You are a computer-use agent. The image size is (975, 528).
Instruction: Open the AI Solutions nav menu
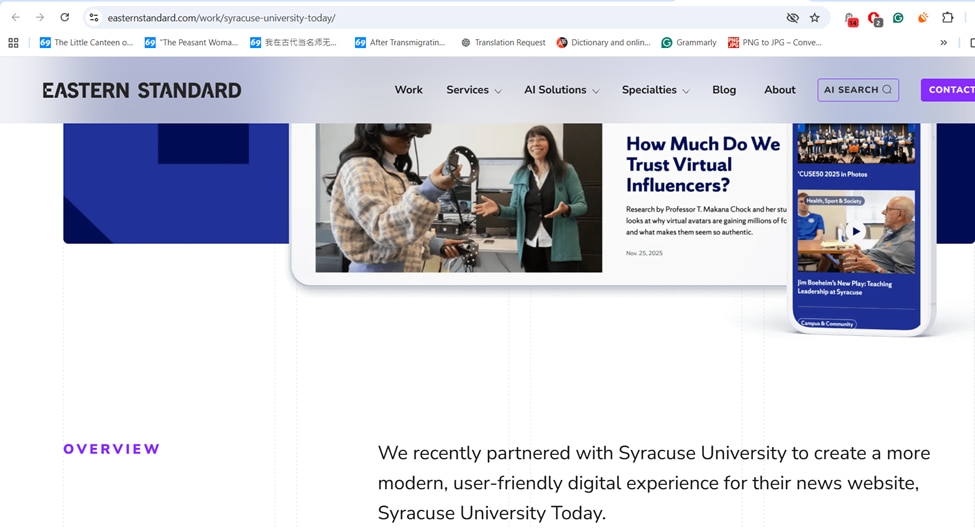click(555, 90)
